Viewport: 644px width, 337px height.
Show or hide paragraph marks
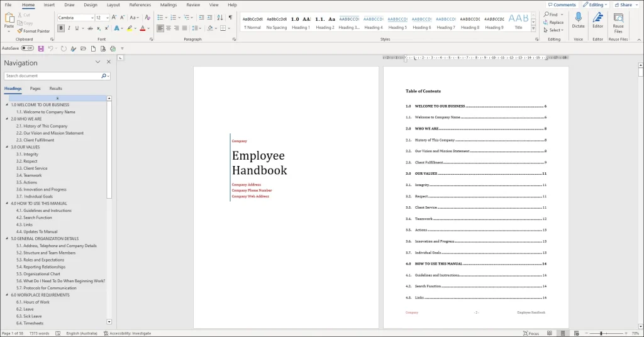pyautogui.click(x=230, y=18)
